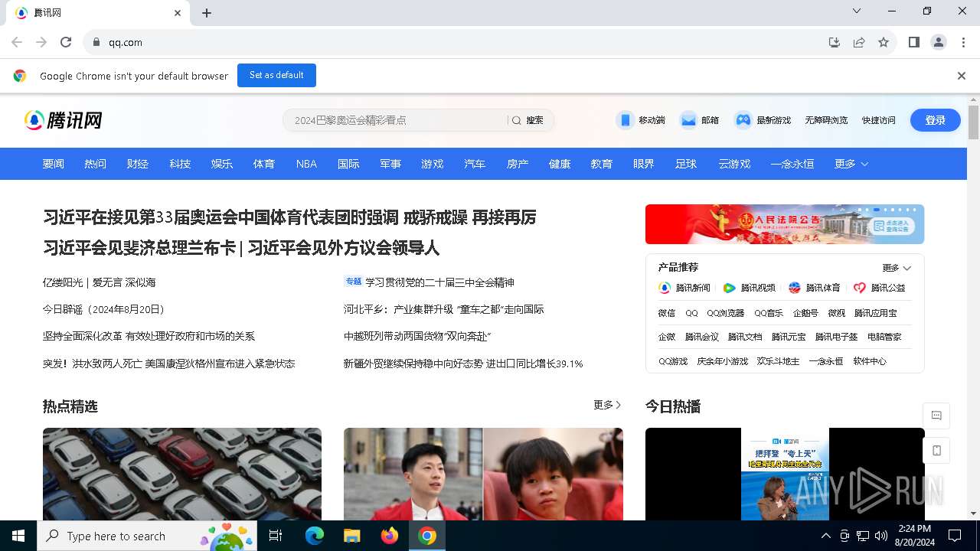Open Chrome three-dot menu

point(963,42)
